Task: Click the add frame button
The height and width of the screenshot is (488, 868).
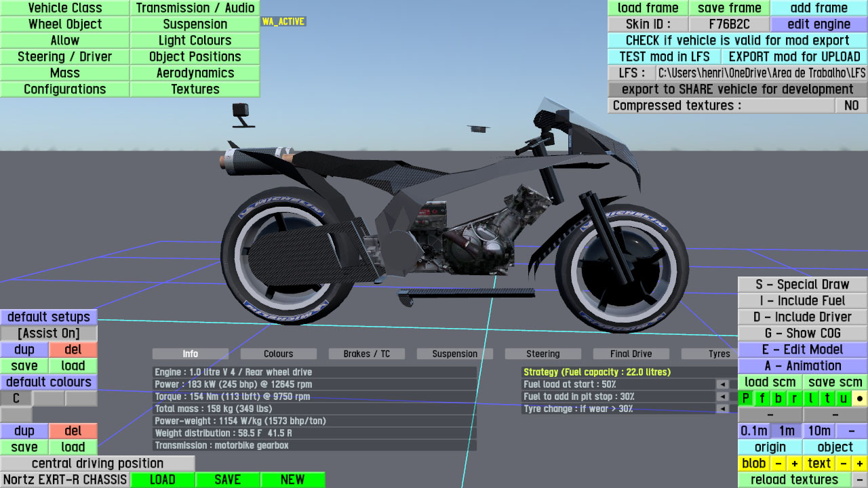Action: click(819, 8)
